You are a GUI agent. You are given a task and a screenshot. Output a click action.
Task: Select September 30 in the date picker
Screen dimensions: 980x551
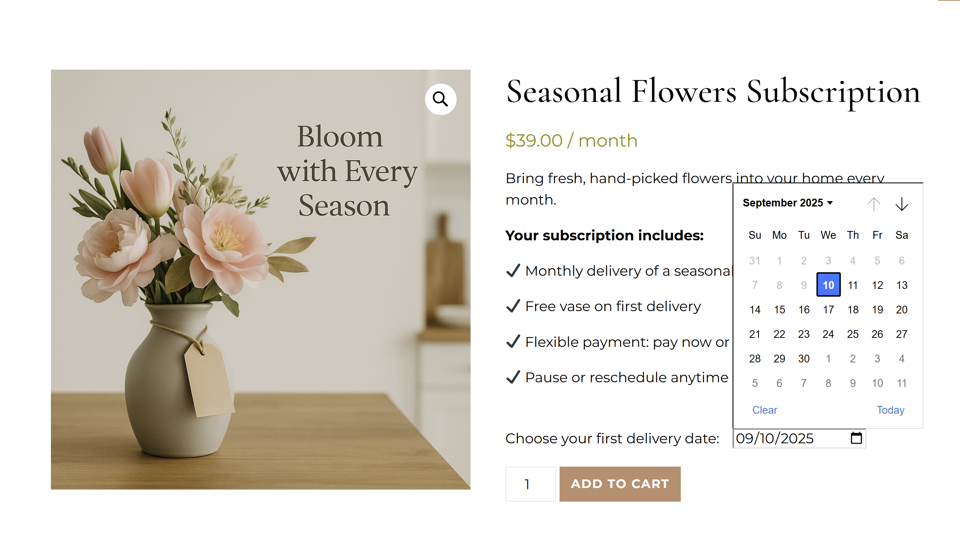pyautogui.click(x=804, y=359)
